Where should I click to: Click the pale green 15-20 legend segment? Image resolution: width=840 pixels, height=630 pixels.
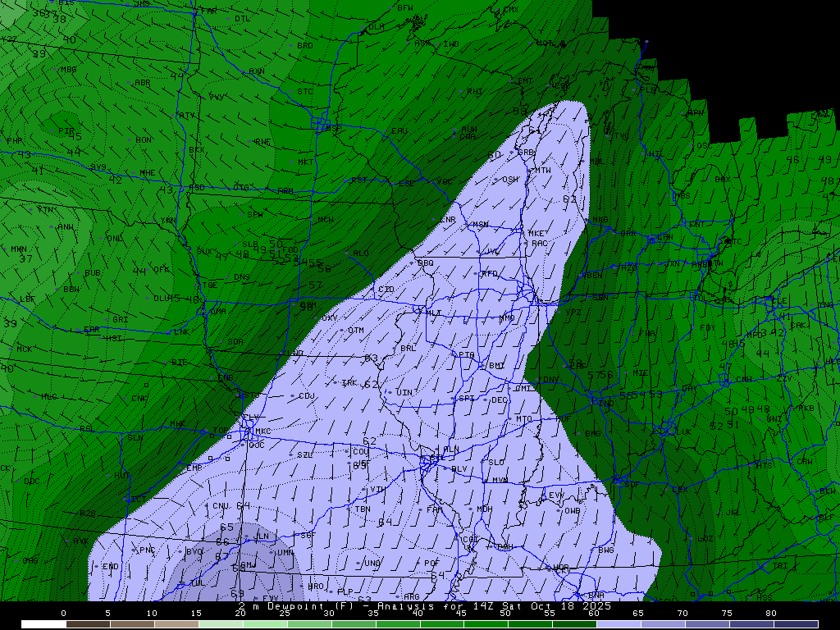pos(221,624)
